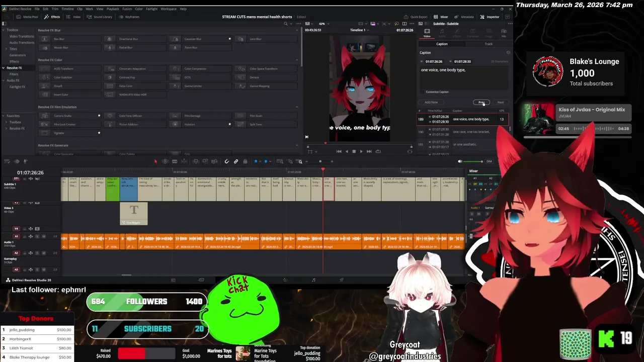This screenshot has width=644, height=362.
Task: Click the Next caption button
Action: [x=500, y=103]
